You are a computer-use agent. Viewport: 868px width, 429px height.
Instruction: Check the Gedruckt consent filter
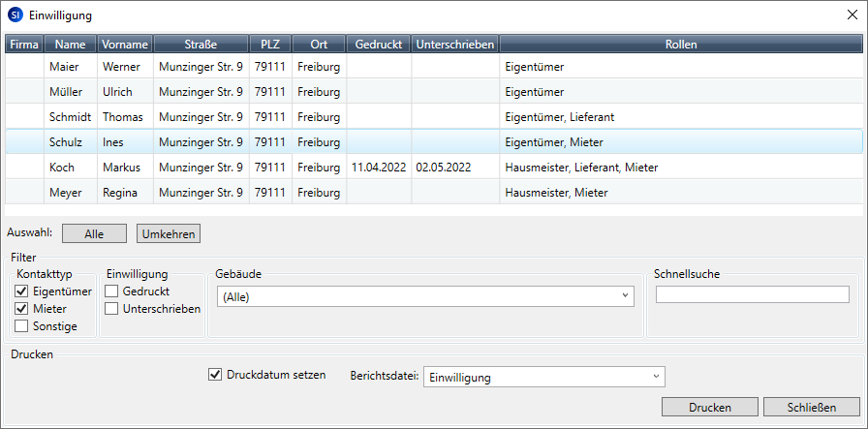click(112, 291)
